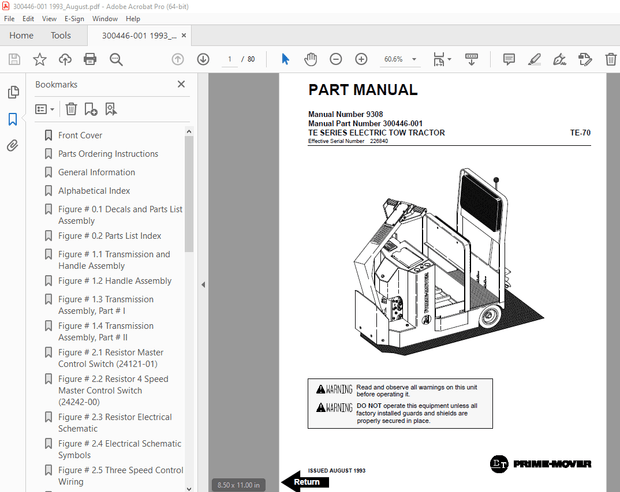Collapse the navigation pane using the arrow

click(203, 285)
